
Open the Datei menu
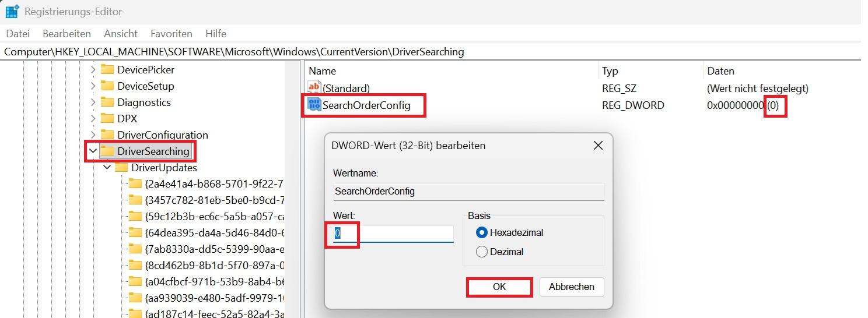17,33
